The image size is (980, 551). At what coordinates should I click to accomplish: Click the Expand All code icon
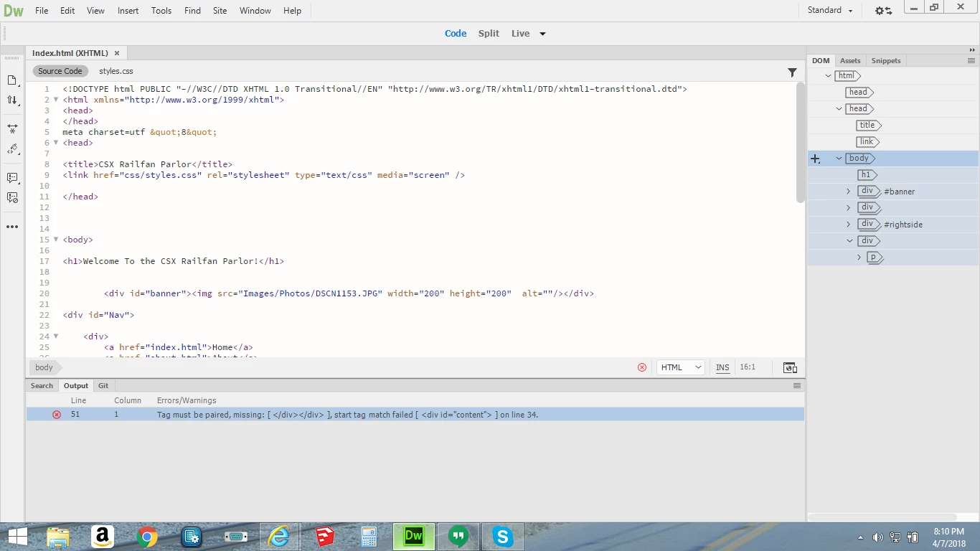click(x=12, y=128)
